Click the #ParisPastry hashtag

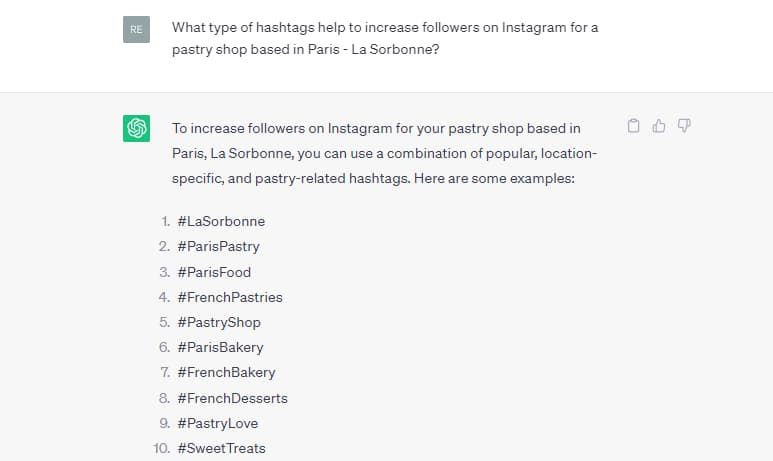(x=218, y=247)
